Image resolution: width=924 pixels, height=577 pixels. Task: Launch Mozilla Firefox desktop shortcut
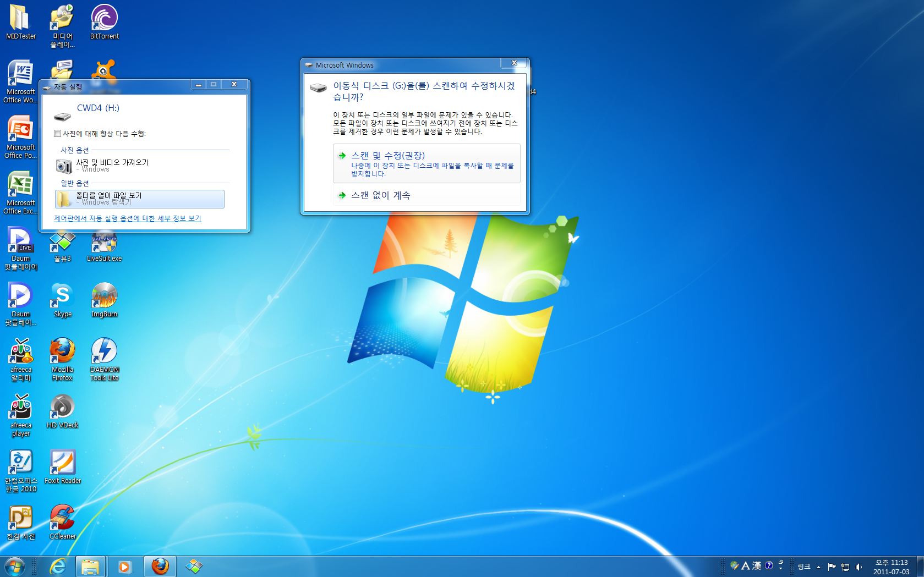point(62,359)
